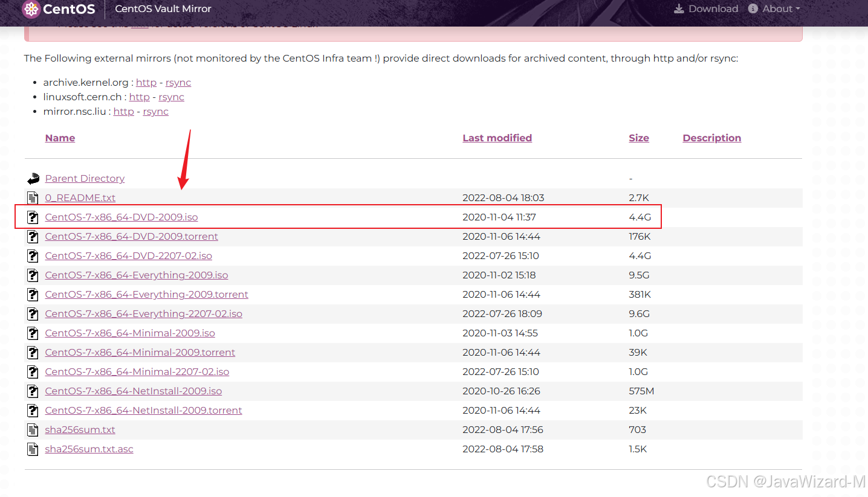Download CentOS-7-x86_64-Minimal-2009.iso
Viewport: 868px width, 497px height.
pyautogui.click(x=130, y=333)
